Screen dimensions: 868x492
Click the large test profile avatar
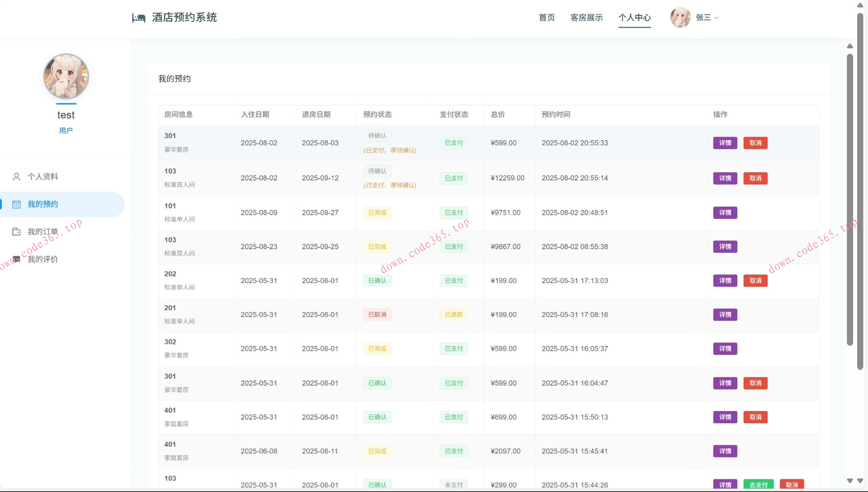click(66, 76)
